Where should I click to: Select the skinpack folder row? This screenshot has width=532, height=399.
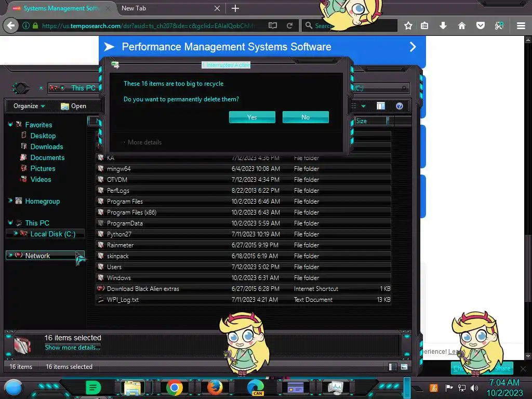(x=243, y=256)
